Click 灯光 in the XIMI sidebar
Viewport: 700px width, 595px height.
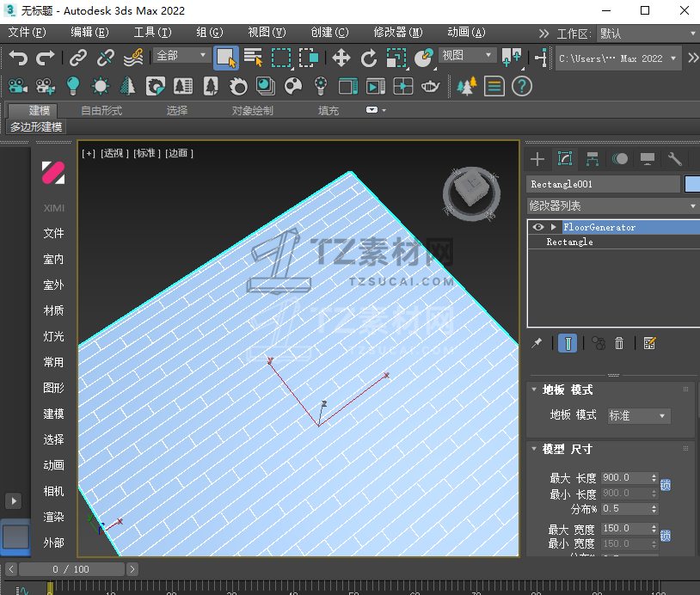53,336
